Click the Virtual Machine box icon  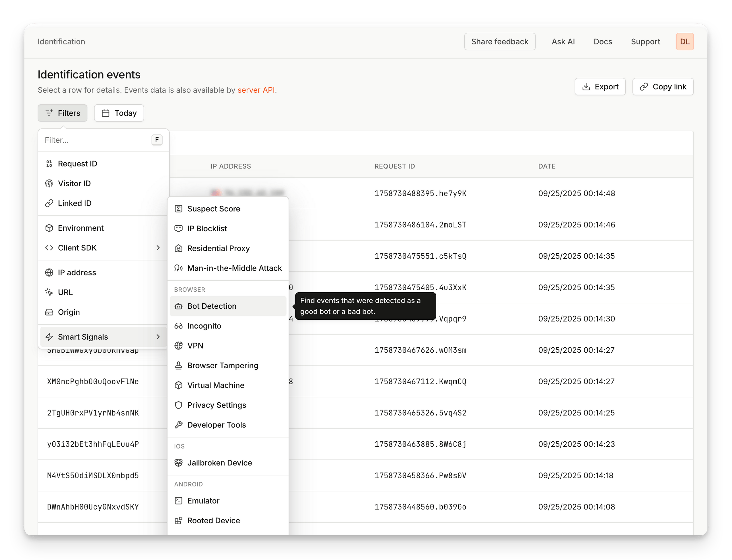tap(178, 385)
